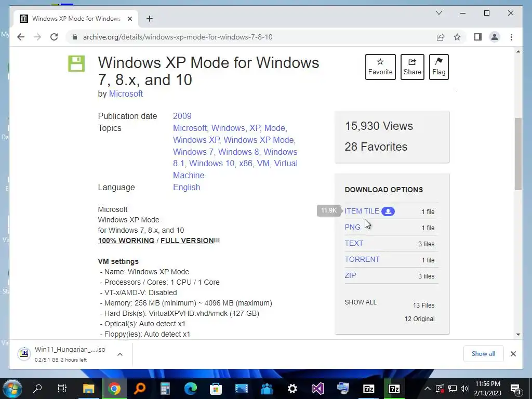
Task: Open Calculator from taskbar
Action: (x=165, y=389)
